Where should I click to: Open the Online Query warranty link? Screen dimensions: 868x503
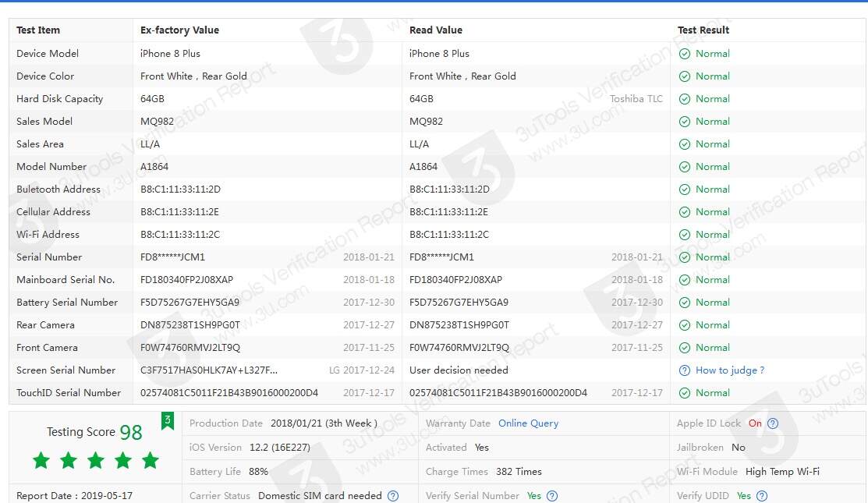pyautogui.click(x=528, y=423)
